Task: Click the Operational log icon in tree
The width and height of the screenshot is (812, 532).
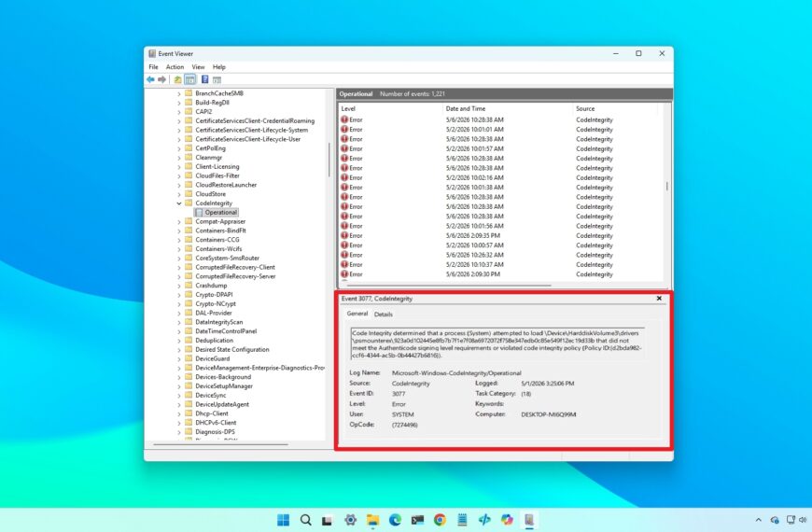Action: 200,213
